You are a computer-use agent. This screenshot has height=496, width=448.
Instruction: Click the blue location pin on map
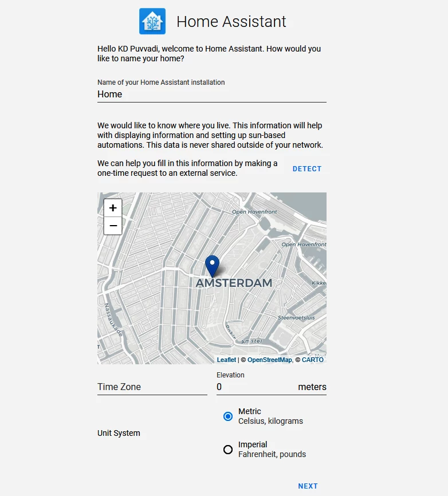[x=213, y=266]
